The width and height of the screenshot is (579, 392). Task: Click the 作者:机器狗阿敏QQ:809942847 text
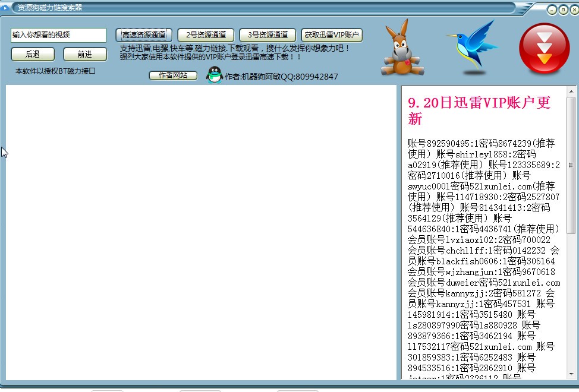281,77
